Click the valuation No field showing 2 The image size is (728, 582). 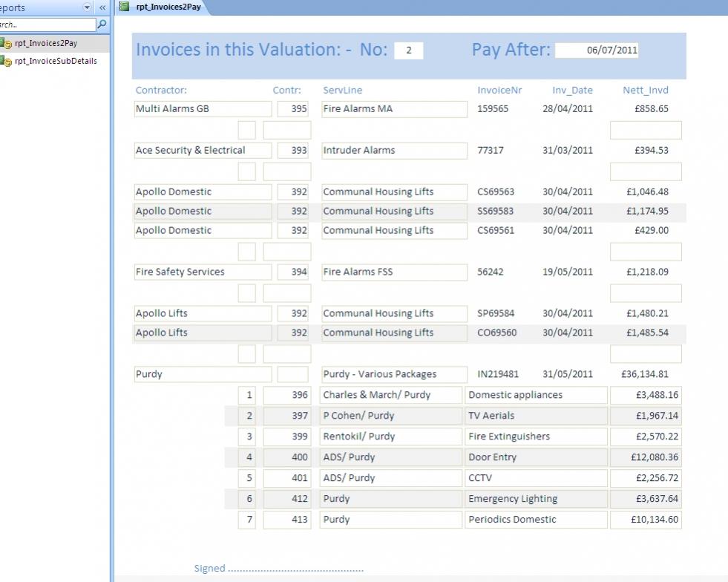coord(409,50)
